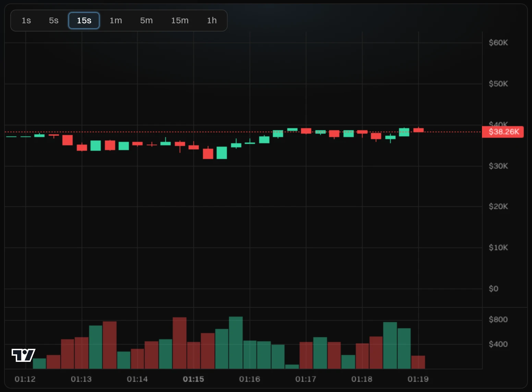Click the $30K price axis label

[498, 166]
